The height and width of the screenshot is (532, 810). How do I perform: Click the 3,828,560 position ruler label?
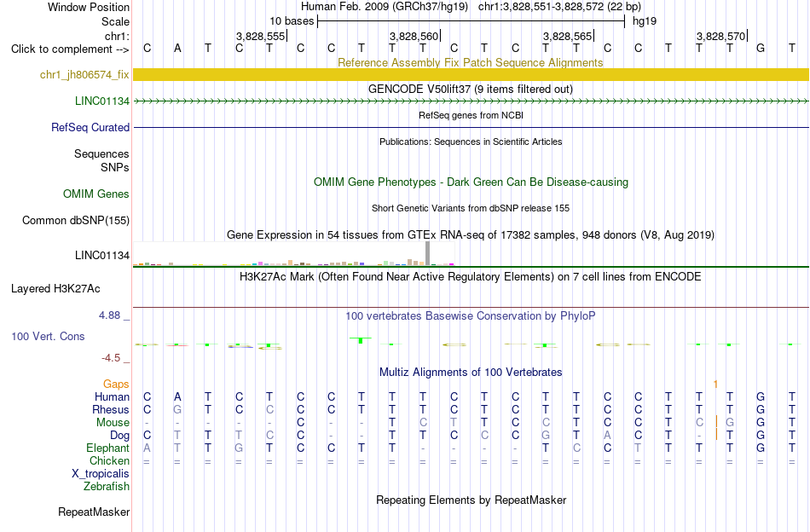[x=414, y=36]
